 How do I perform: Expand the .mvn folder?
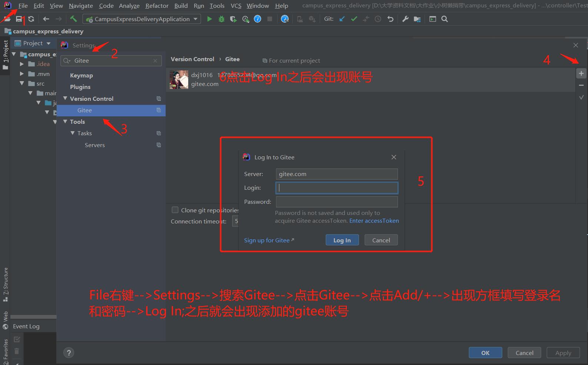click(x=22, y=74)
